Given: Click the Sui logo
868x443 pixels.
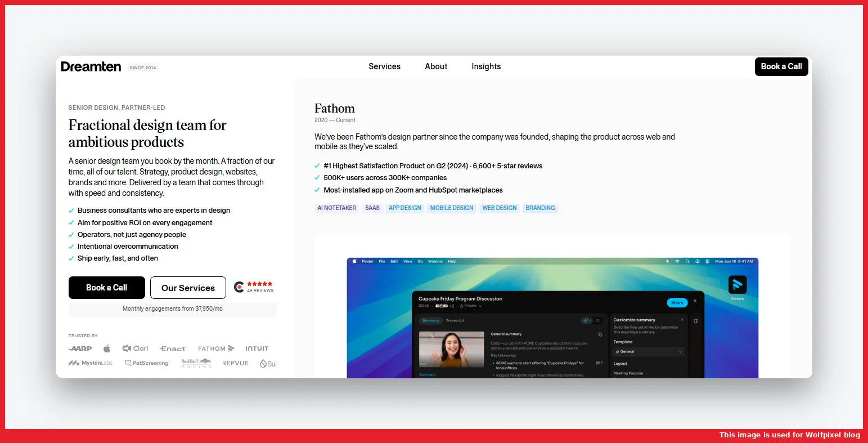Looking at the screenshot, I should point(268,364).
